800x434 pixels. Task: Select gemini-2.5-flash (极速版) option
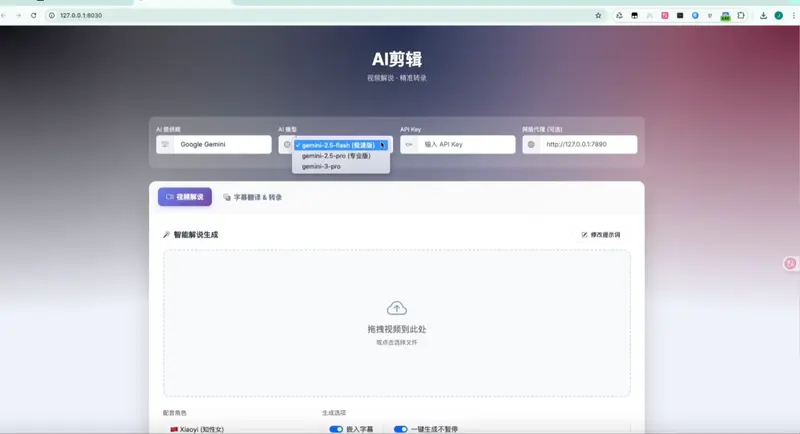coord(336,145)
